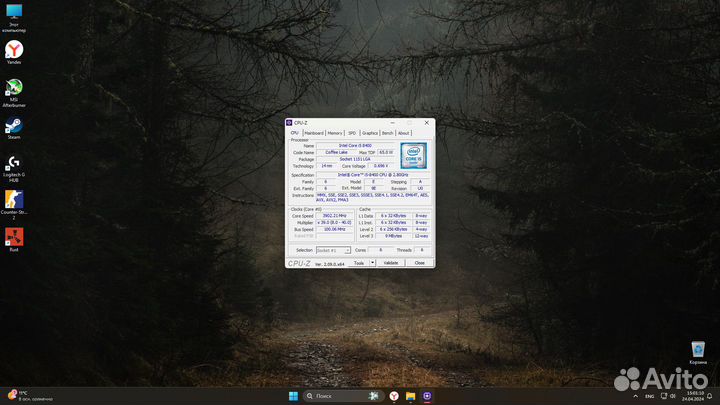720x405 pixels.
Task: Open Counter-Strike 2 desktop icon
Action: click(14, 201)
